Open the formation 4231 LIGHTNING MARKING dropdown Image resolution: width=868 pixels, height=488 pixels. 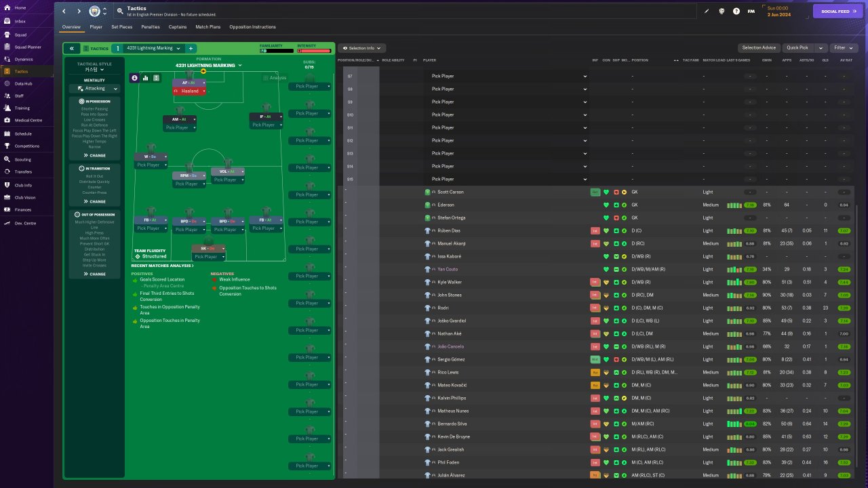tap(208, 66)
